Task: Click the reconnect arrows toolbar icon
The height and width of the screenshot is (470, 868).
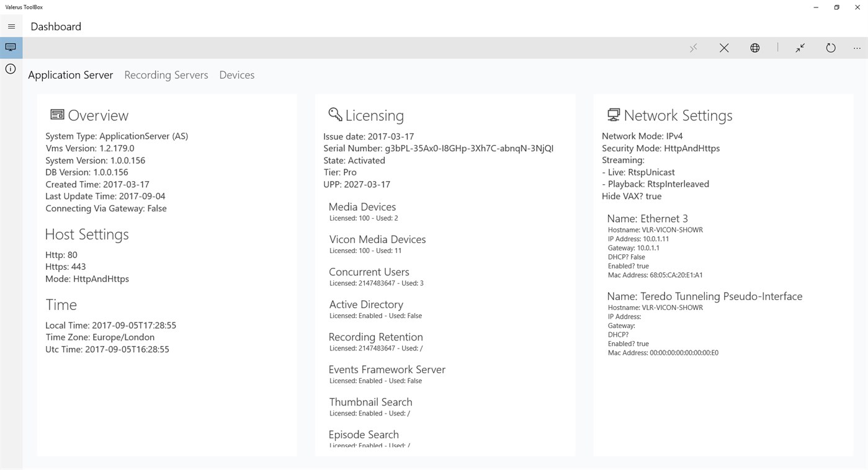Action: coord(692,48)
